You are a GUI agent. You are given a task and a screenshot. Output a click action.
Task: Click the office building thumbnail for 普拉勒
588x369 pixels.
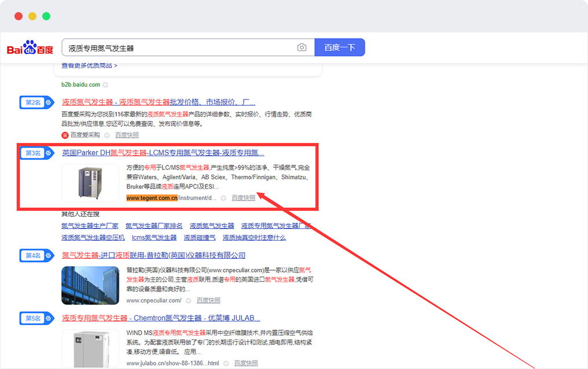click(90, 286)
